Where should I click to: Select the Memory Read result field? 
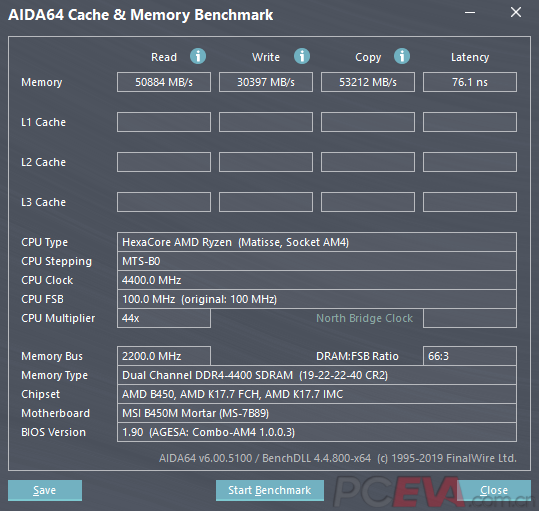(x=164, y=82)
